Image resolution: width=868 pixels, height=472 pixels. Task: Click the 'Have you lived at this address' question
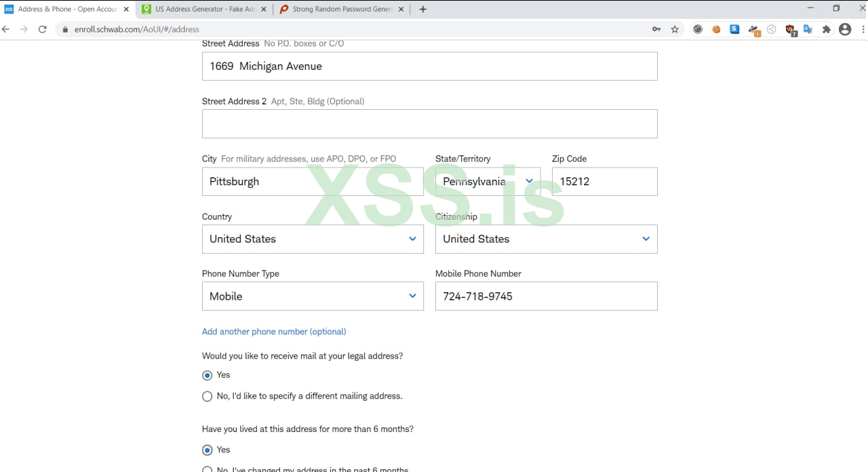click(x=308, y=429)
